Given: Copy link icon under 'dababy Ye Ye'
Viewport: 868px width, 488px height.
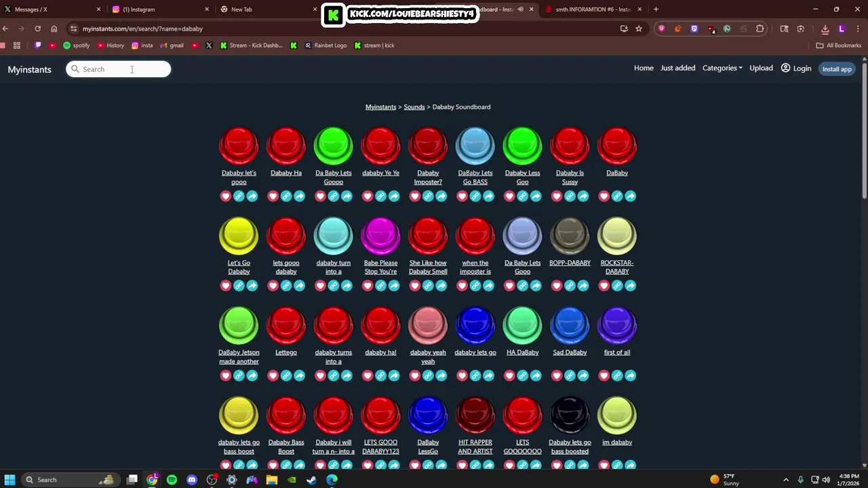Looking at the screenshot, I should point(380,196).
